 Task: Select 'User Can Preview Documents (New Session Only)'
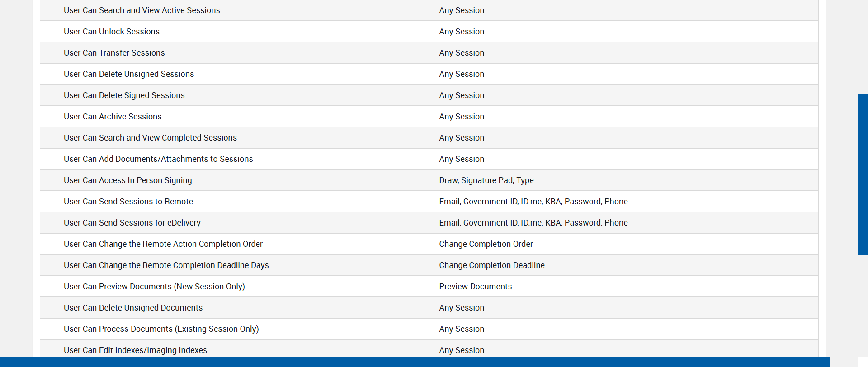(154, 287)
